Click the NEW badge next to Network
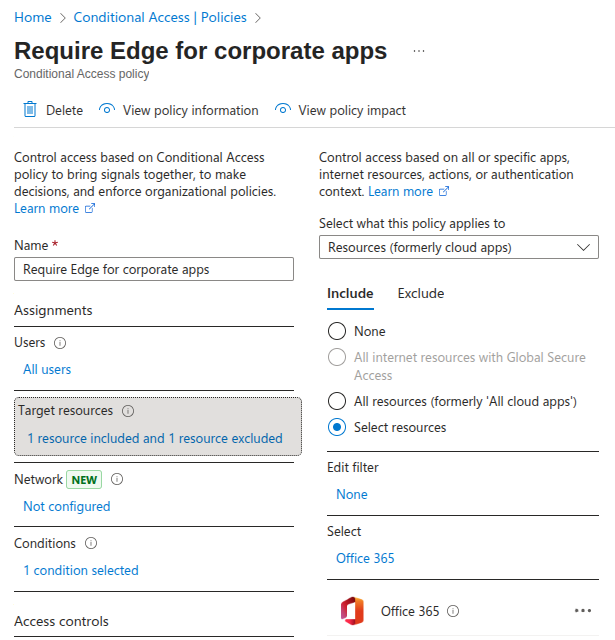This screenshot has width=615, height=640. [84, 480]
